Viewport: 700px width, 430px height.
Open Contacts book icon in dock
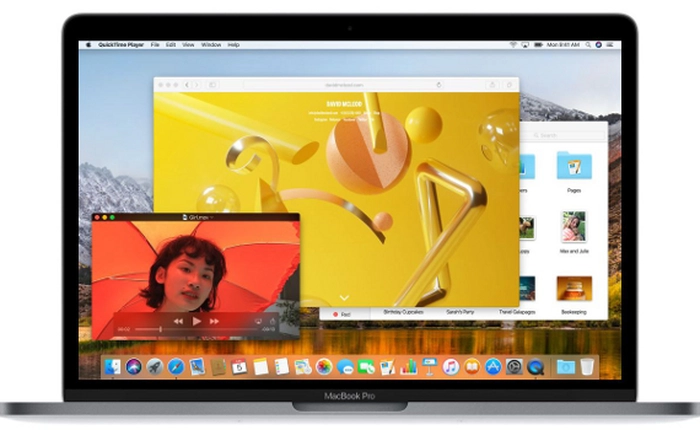point(218,367)
